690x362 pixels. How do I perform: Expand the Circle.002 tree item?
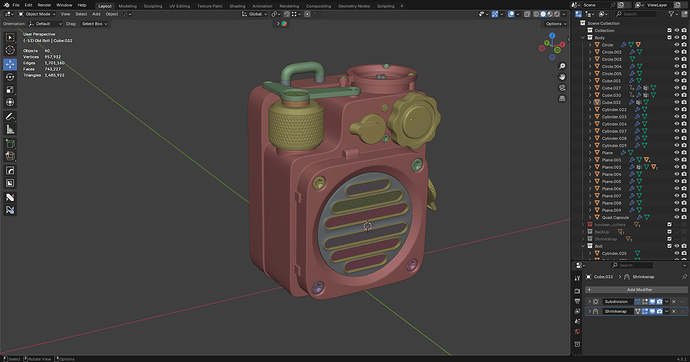(x=590, y=52)
